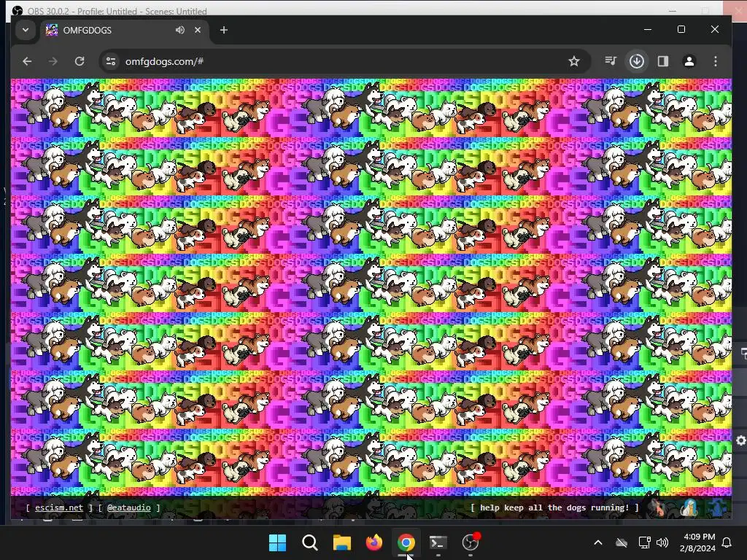Screen dimensions: 747x560
Task: Select the OMFGDOGS tab
Action: tap(125, 30)
